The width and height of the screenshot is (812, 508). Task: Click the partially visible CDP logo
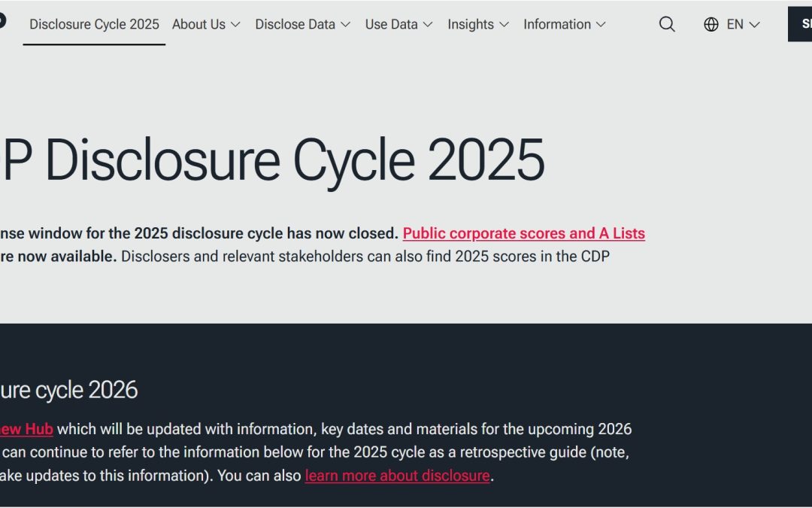point(2,21)
